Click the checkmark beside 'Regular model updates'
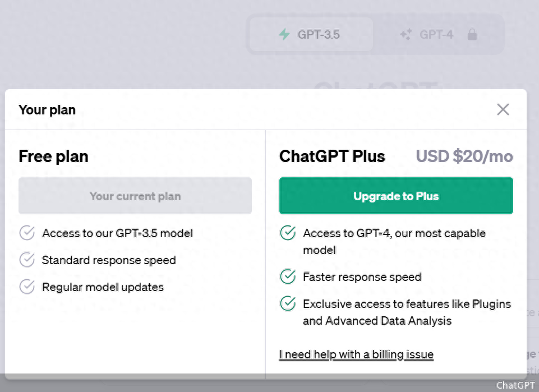This screenshot has height=392, width=539. (27, 287)
